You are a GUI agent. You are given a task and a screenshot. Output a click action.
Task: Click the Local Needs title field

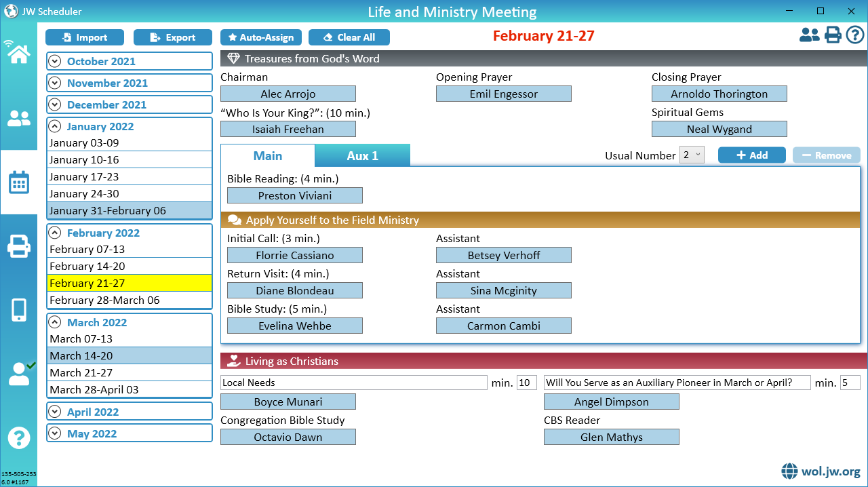(x=354, y=383)
